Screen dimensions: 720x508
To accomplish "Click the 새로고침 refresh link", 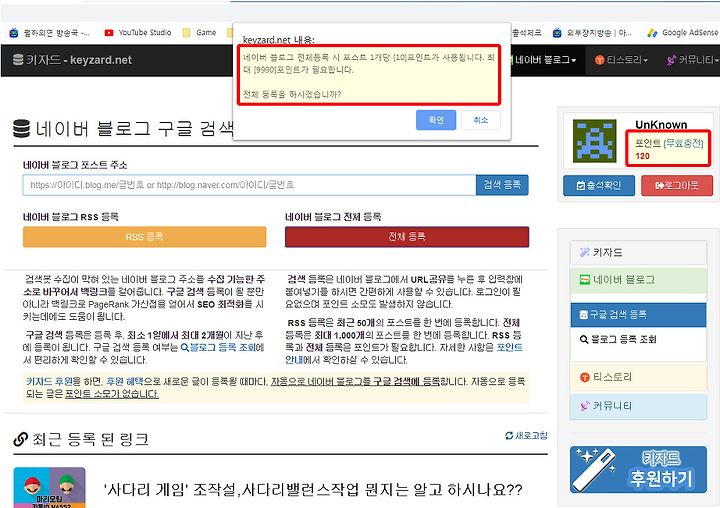I will 526,435.
